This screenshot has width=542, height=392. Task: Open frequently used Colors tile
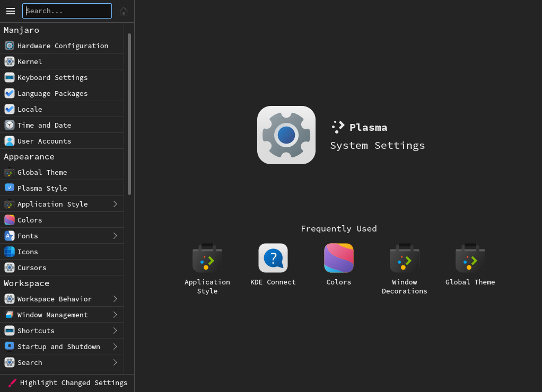pos(339,264)
